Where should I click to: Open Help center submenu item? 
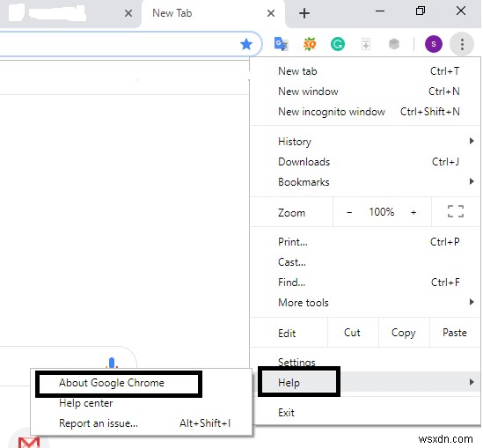[x=141, y=403]
